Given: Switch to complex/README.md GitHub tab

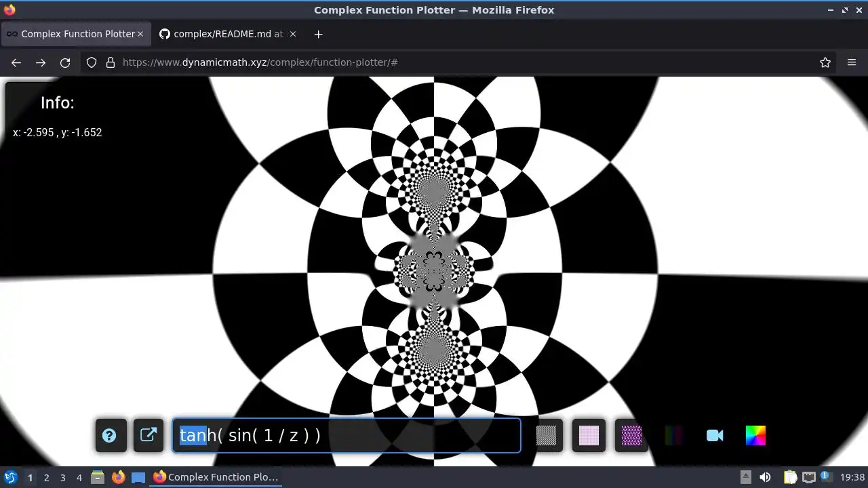Looking at the screenshot, I should tap(228, 34).
